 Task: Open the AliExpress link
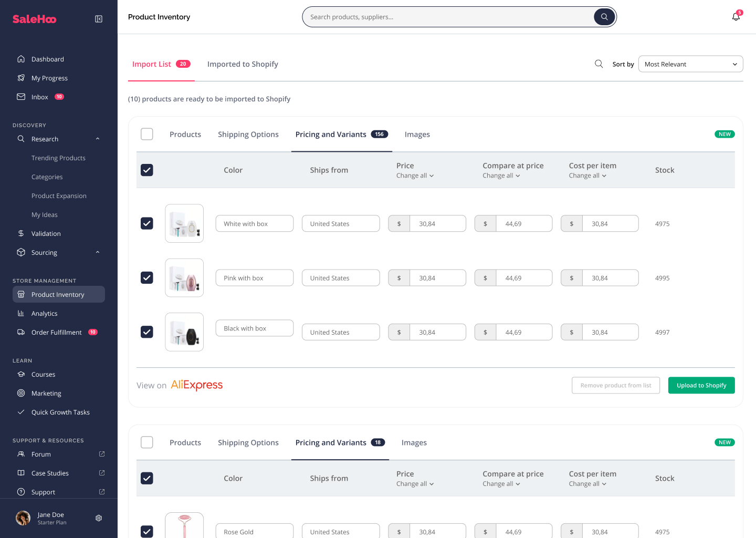coord(197,385)
